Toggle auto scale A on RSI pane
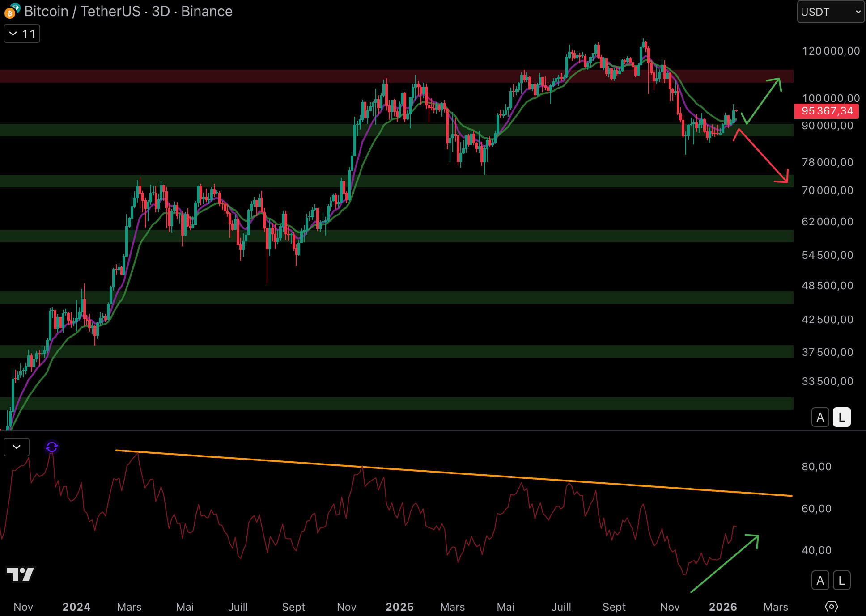Image resolution: width=866 pixels, height=616 pixels. (x=820, y=581)
